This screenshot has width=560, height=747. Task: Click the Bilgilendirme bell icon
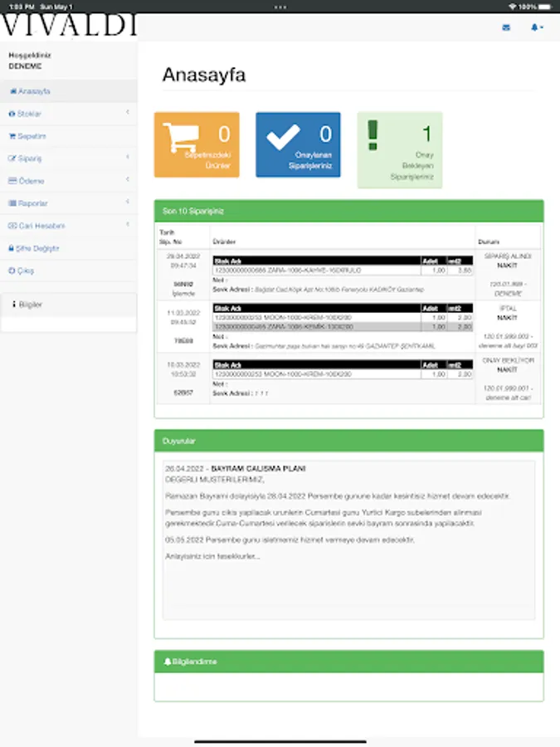[168, 662]
